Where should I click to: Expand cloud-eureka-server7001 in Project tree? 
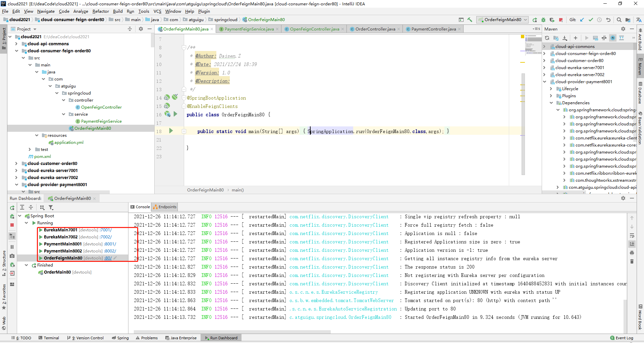click(x=16, y=171)
